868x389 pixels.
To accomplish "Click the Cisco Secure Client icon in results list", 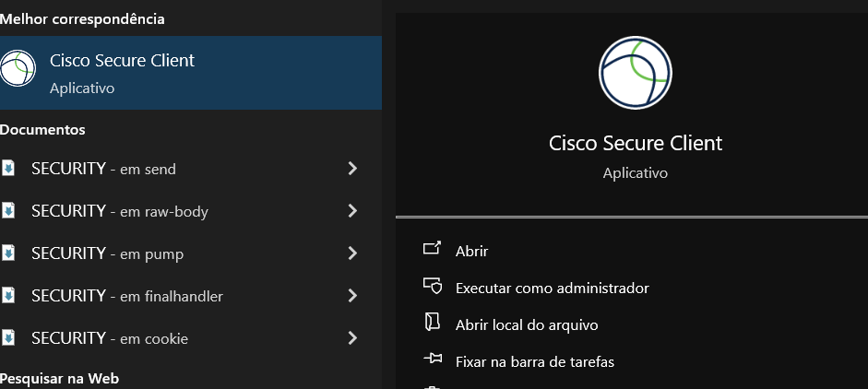I will (18, 68).
